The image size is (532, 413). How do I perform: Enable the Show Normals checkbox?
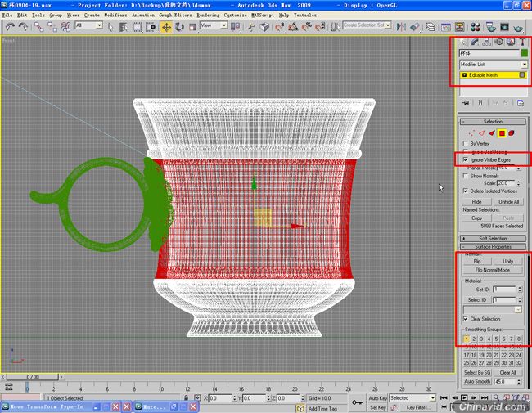point(466,176)
